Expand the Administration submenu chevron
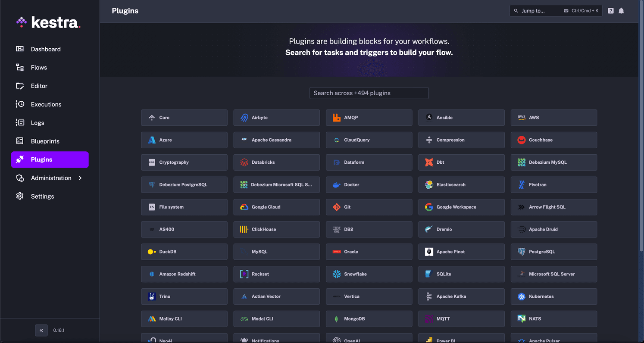Image resolution: width=644 pixels, height=343 pixels. pos(80,178)
